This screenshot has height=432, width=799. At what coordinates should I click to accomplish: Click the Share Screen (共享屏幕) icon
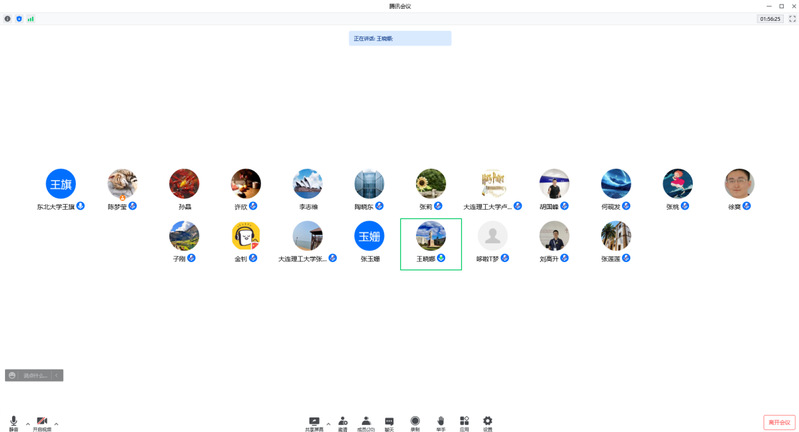click(314, 423)
